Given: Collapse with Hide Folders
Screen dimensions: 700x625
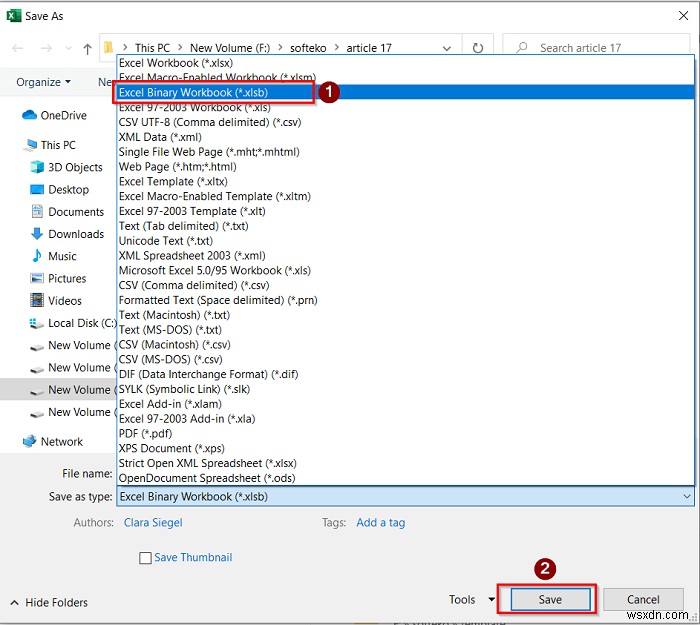Looking at the screenshot, I should tap(49, 602).
